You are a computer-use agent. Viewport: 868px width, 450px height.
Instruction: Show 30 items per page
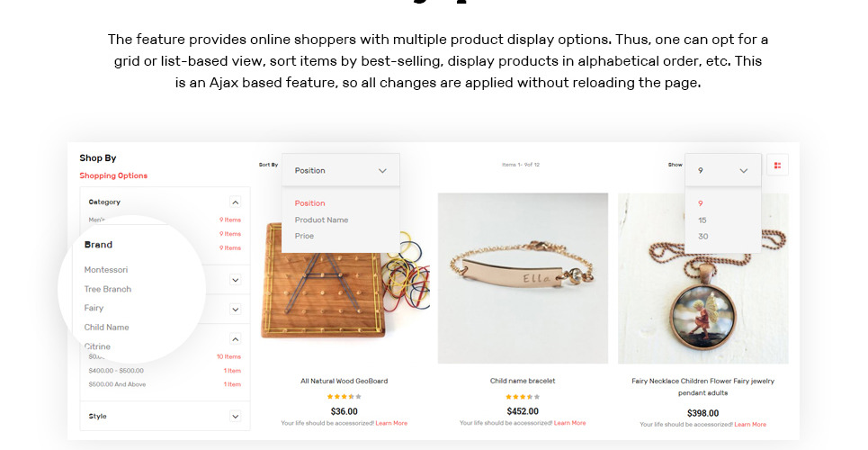[702, 236]
